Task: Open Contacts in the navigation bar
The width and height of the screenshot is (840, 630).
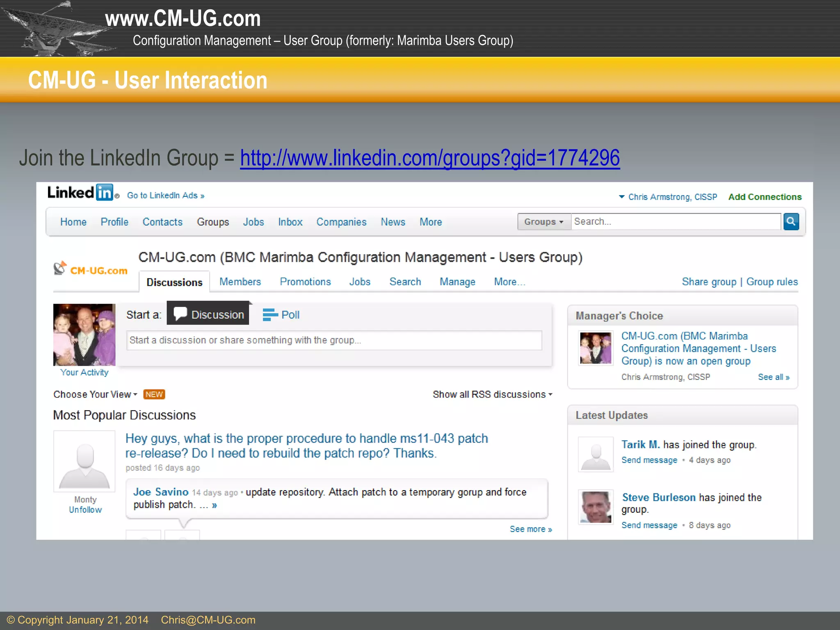Action: [x=162, y=222]
